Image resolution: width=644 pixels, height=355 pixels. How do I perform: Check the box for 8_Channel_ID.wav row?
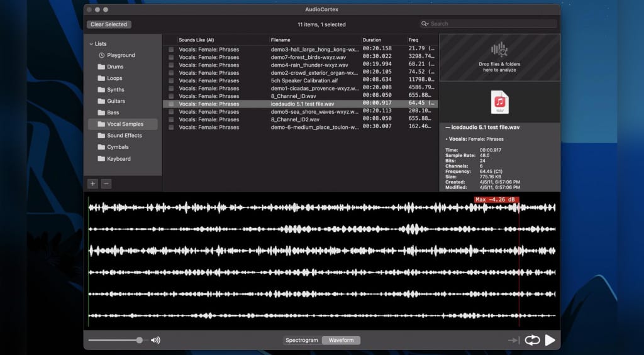coord(171,96)
